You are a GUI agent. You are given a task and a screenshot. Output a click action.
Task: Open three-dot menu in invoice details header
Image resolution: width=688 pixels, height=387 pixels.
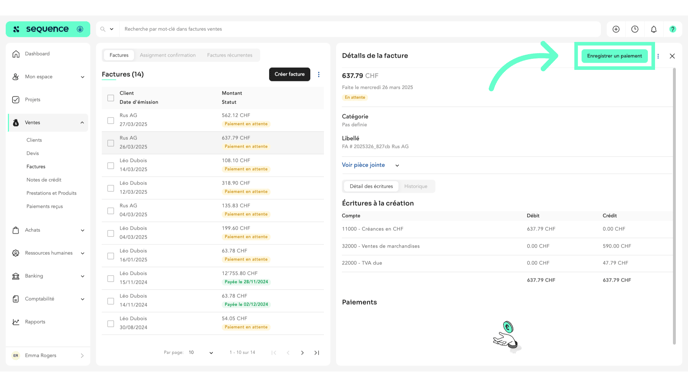tap(658, 56)
